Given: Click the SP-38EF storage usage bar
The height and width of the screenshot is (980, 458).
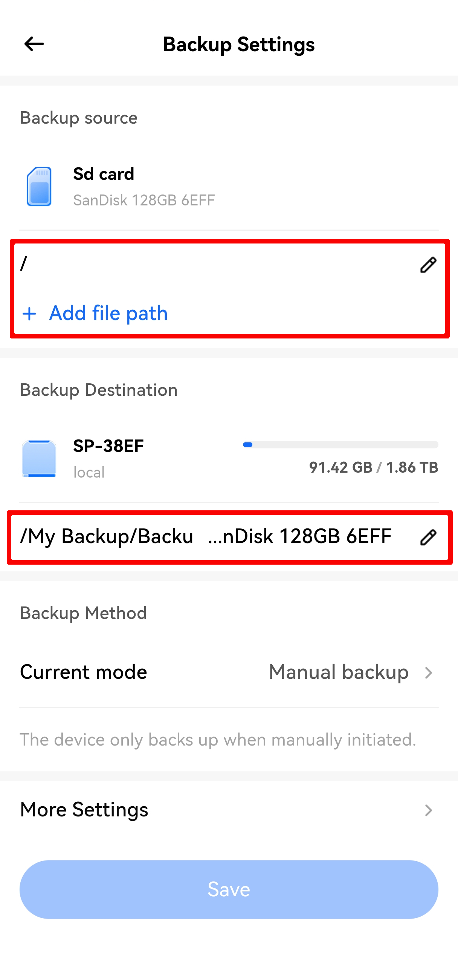Looking at the screenshot, I should click(x=340, y=445).
